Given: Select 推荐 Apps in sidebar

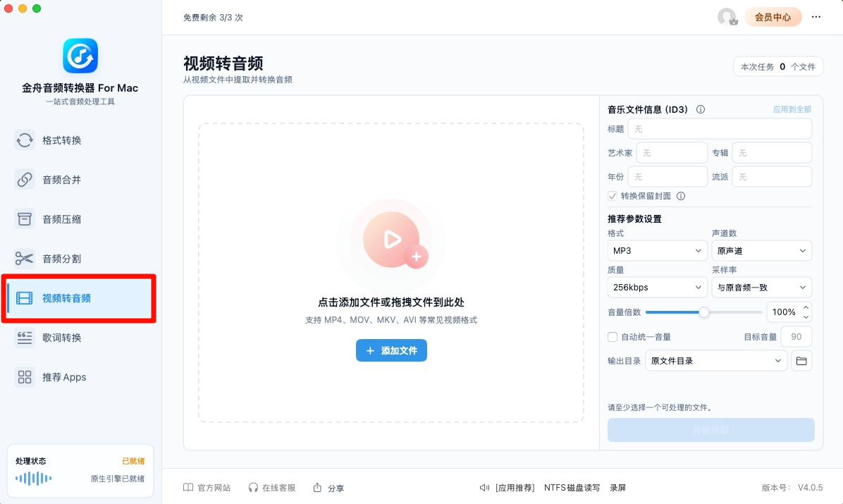Looking at the screenshot, I should pos(80,377).
